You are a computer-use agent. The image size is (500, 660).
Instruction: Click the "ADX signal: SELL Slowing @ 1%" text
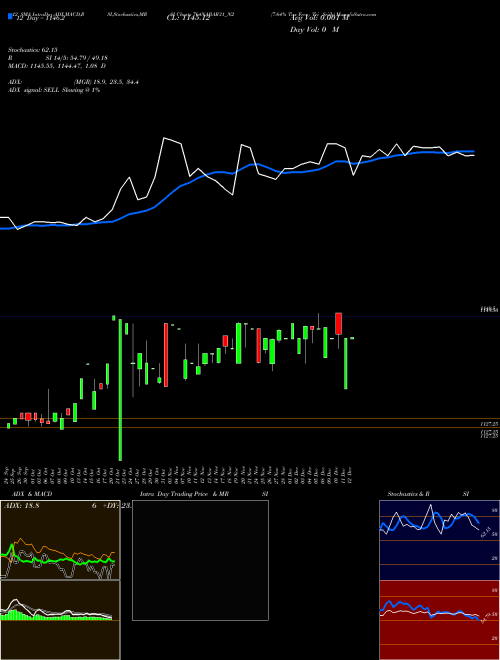point(54,90)
